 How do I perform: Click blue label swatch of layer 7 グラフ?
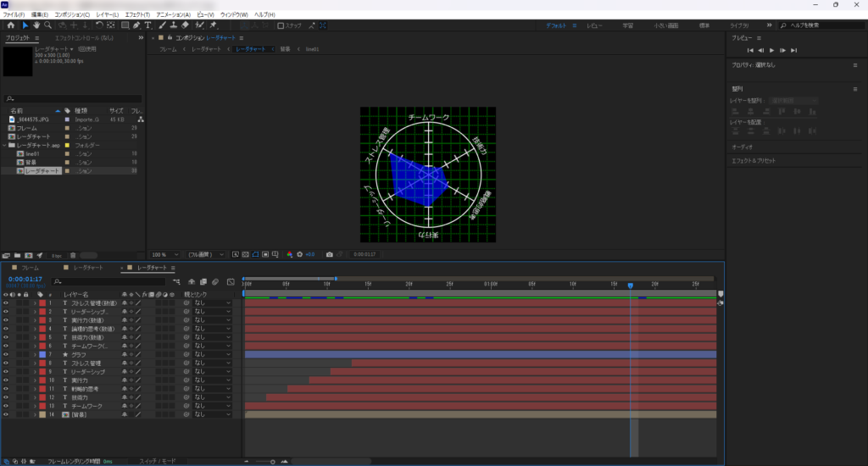42,355
